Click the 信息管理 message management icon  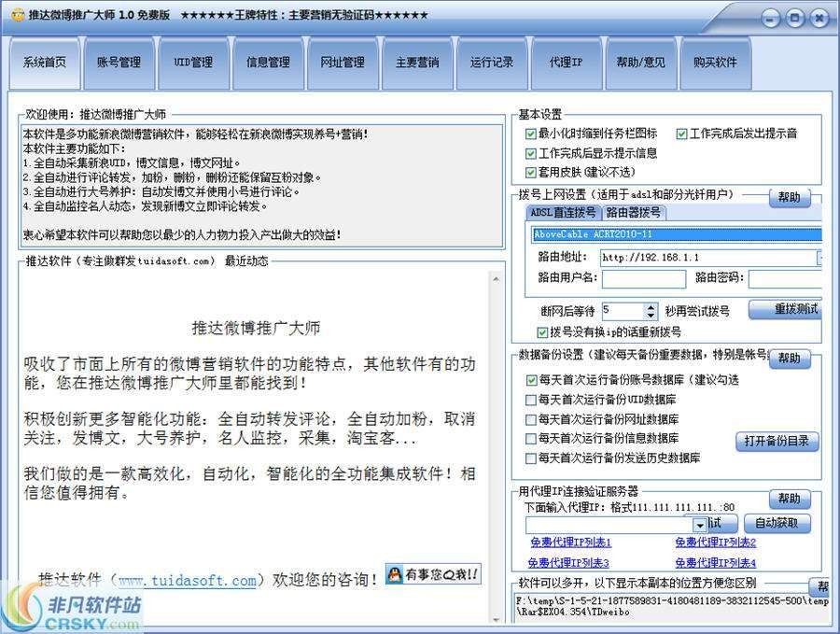[268, 62]
